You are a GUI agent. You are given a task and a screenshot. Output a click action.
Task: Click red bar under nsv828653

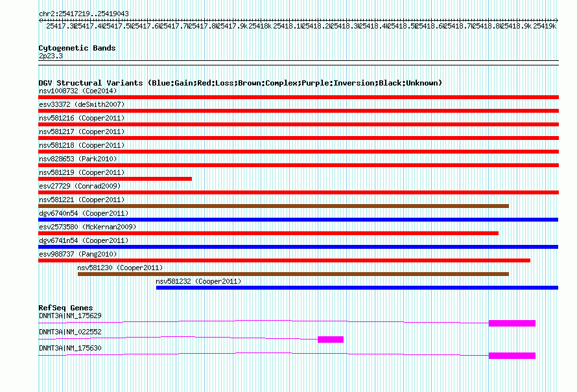coord(298,165)
